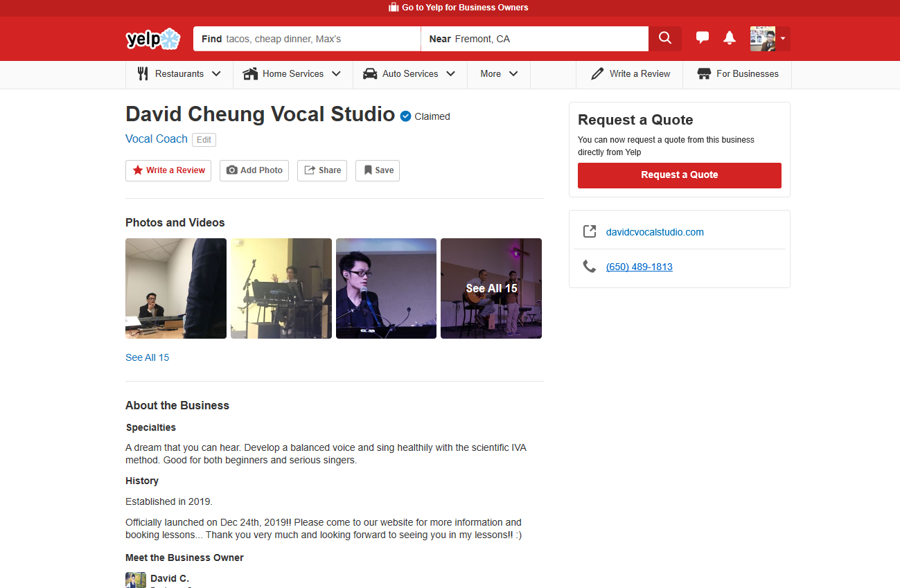
Task: Open the messages chat bubble icon
Action: pos(703,38)
